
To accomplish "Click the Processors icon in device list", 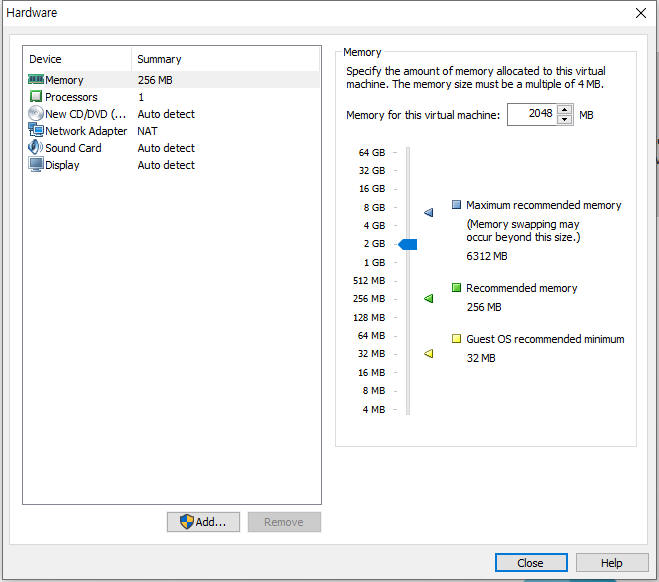I will [x=36, y=97].
